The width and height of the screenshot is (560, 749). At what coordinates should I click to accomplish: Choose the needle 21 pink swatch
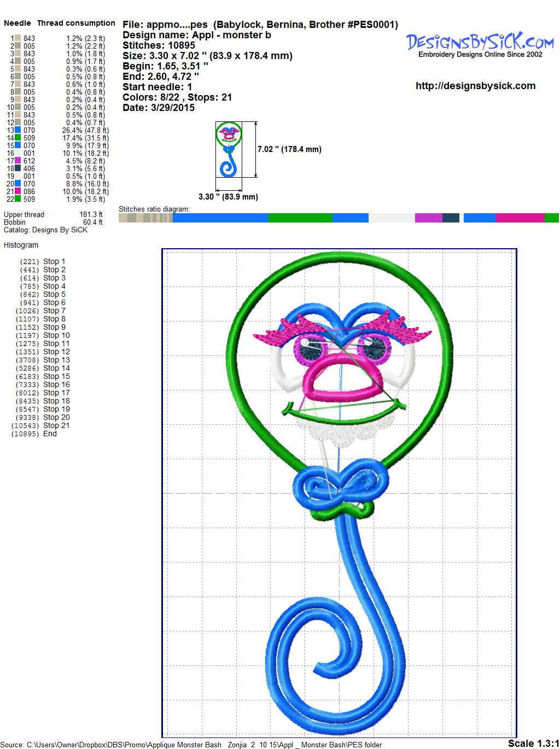click(18, 191)
